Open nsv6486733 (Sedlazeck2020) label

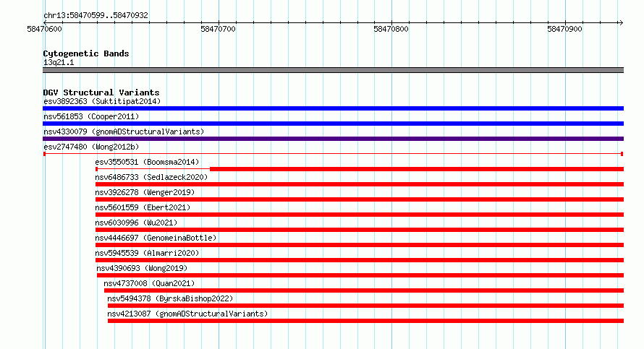(151, 177)
